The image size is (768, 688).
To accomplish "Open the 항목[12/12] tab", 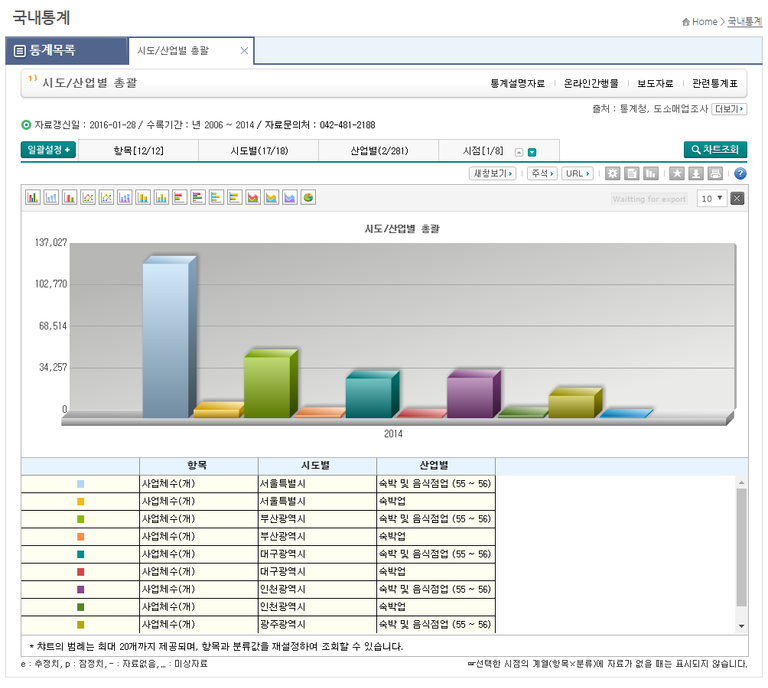I will point(139,150).
